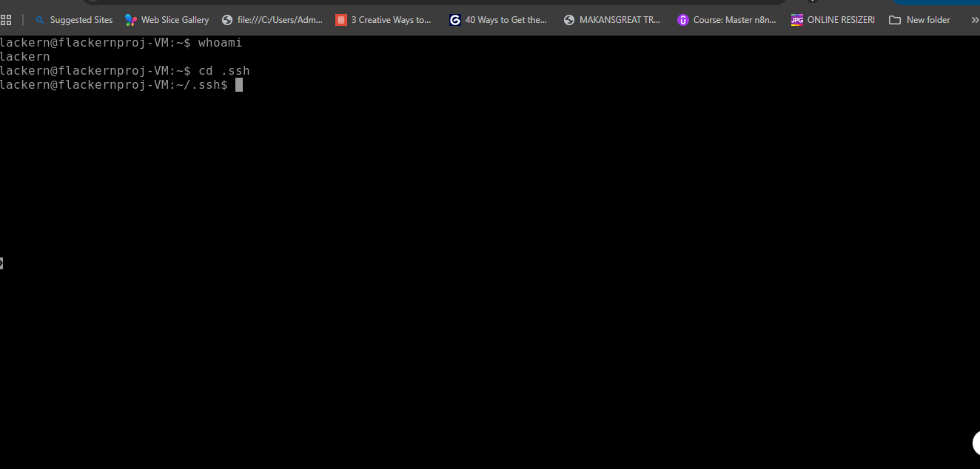Open '3 Creative Ways to...' bookmark
Image resolution: width=980 pixels, height=469 pixels.
pos(383,20)
